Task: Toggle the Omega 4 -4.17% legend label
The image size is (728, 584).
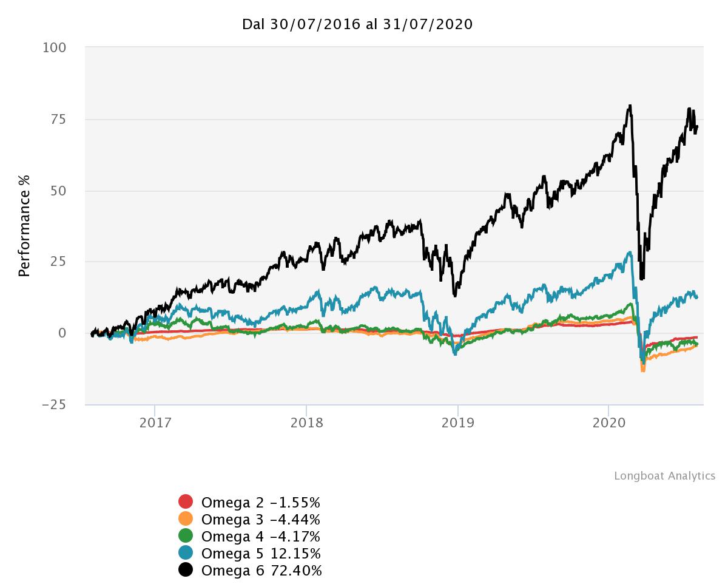Action: [260, 537]
